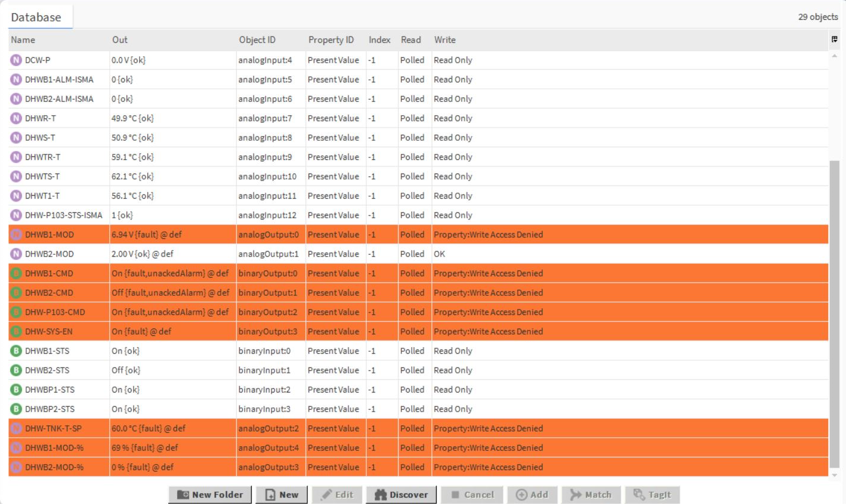This screenshot has width=846, height=504.
Task: Click the icon beside DHW-P103-STS-ISMA
Action: (16, 215)
